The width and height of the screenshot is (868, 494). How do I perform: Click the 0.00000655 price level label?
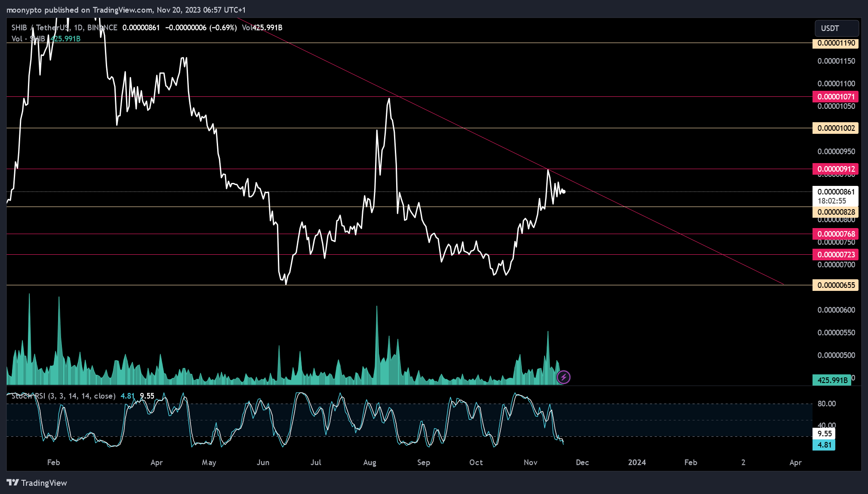(835, 285)
